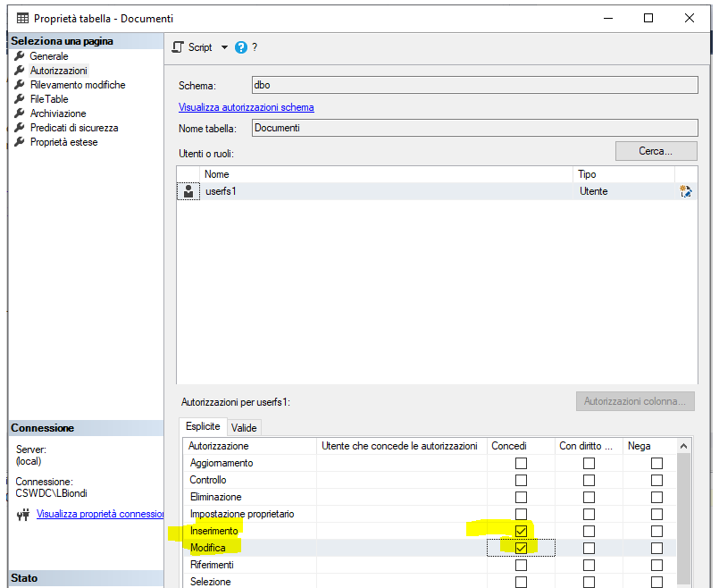Switch to the Valide tab

click(x=244, y=427)
